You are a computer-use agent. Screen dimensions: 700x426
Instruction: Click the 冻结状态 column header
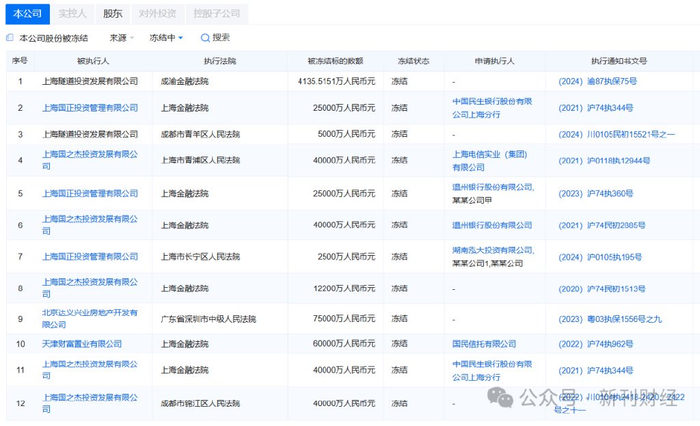click(x=413, y=61)
